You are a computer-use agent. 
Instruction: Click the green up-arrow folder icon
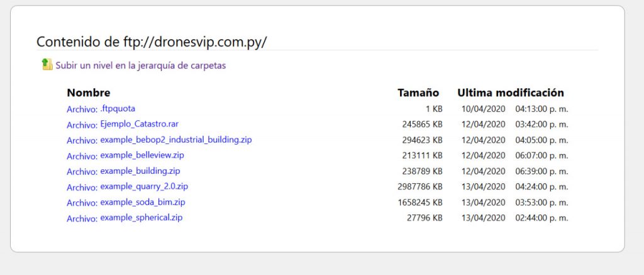tap(47, 64)
